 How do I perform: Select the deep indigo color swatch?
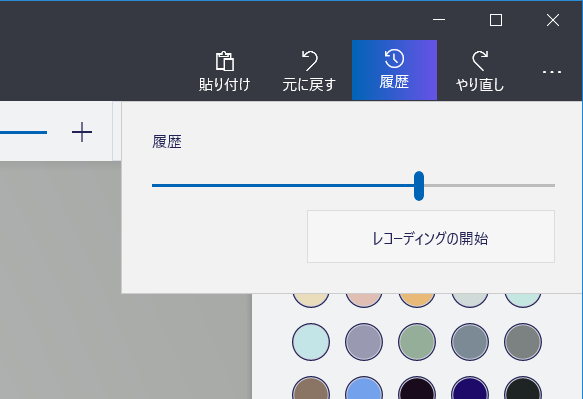(470, 388)
